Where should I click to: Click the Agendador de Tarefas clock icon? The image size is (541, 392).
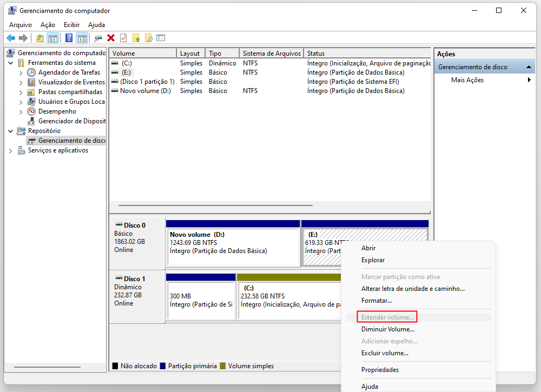point(32,72)
